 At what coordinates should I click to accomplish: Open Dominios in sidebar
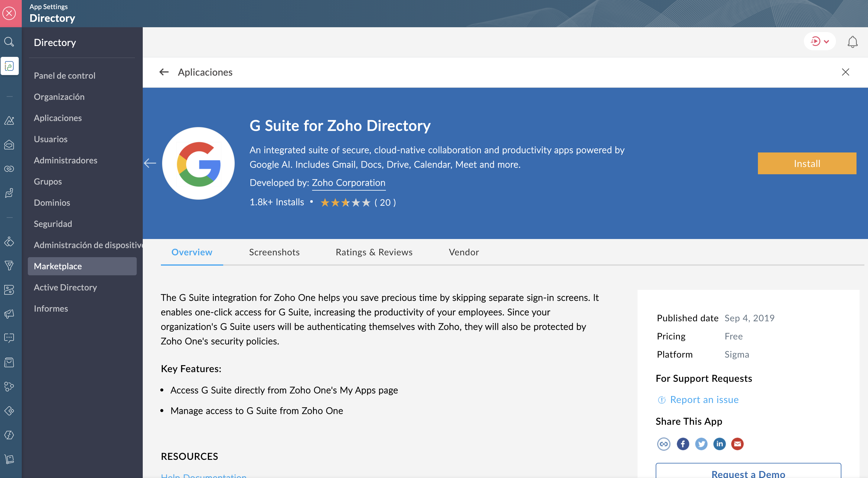coord(52,203)
